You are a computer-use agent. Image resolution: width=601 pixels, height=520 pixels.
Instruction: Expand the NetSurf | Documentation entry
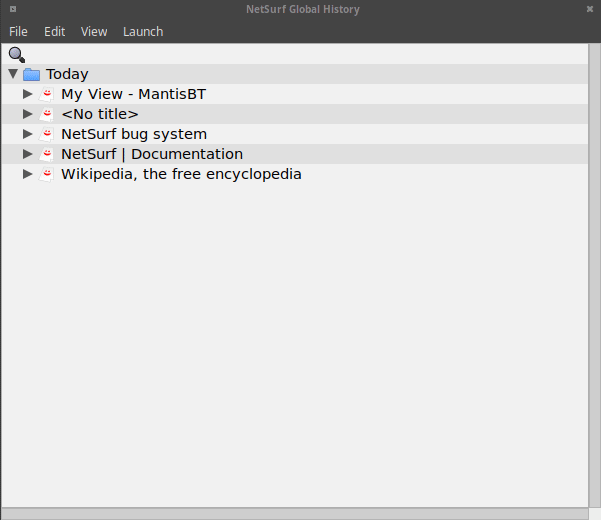[x=28, y=154]
